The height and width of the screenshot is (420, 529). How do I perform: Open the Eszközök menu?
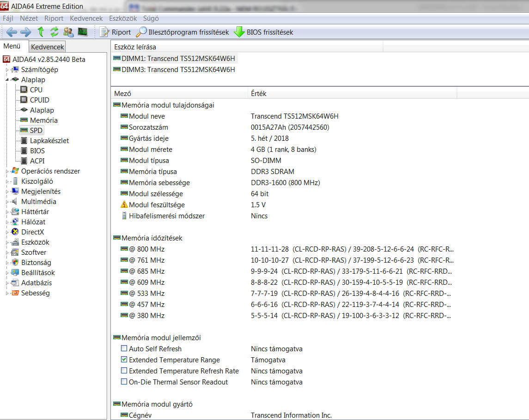123,18
